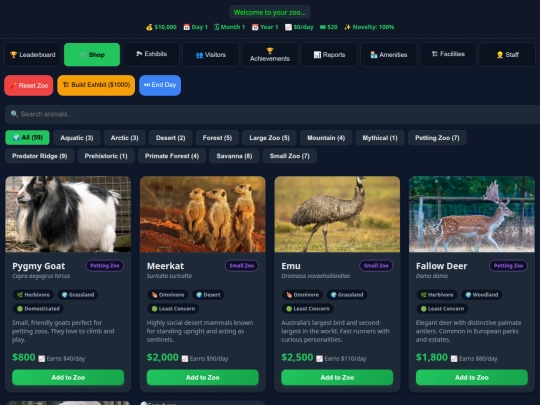Switch to the Facilities tab
The image size is (540, 405).
pos(448,54)
